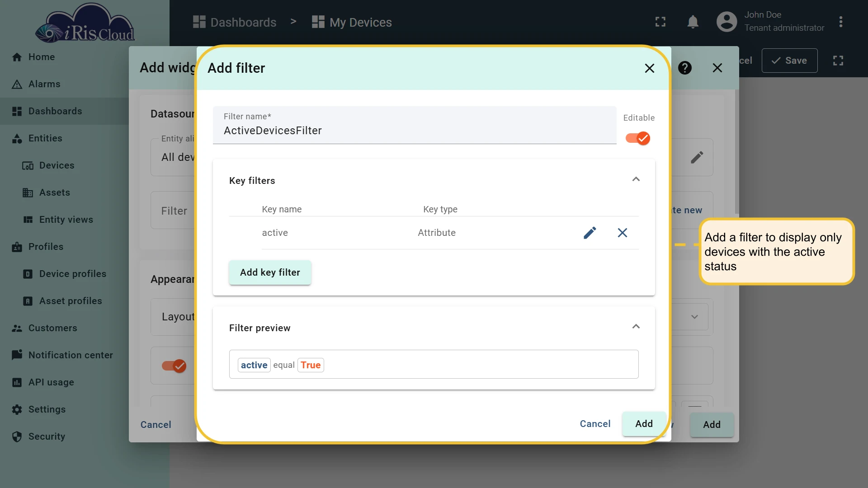Open the help question mark icon
The width and height of the screenshot is (868, 488).
685,68
